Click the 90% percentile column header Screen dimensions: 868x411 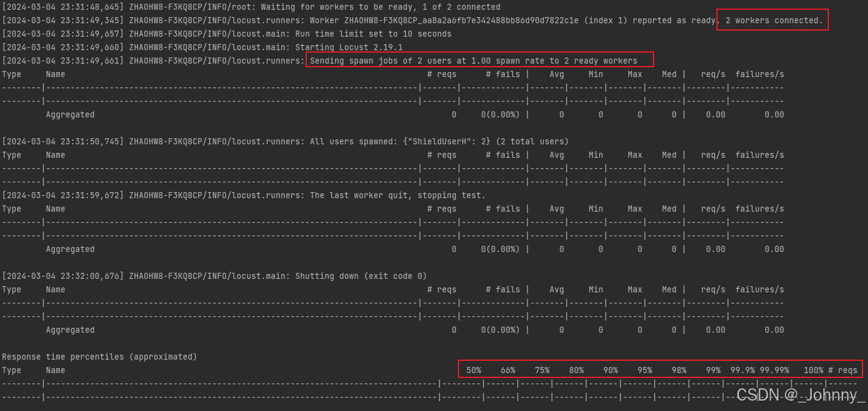[x=611, y=370]
